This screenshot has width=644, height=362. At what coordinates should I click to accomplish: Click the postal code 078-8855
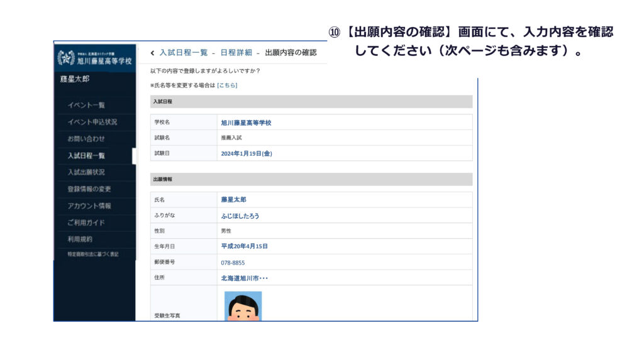click(233, 263)
